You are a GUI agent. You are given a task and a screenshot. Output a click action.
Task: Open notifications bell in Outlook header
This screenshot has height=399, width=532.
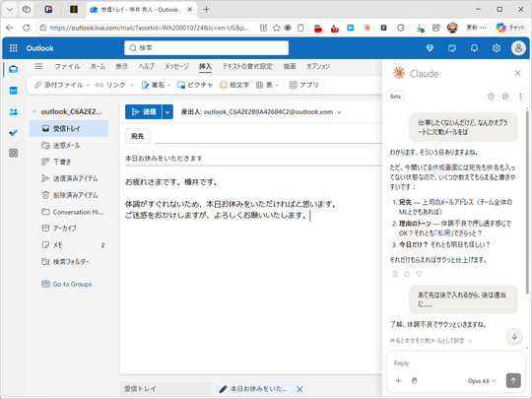point(474,48)
